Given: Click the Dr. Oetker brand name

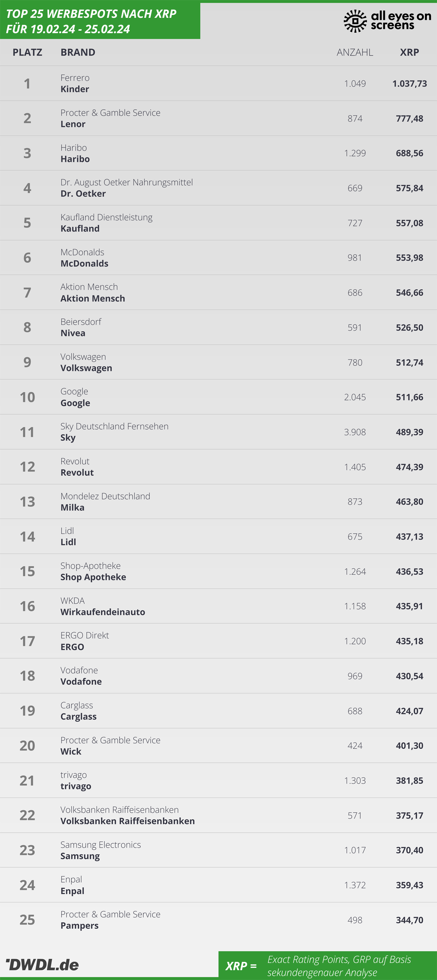Looking at the screenshot, I should 83,194.
